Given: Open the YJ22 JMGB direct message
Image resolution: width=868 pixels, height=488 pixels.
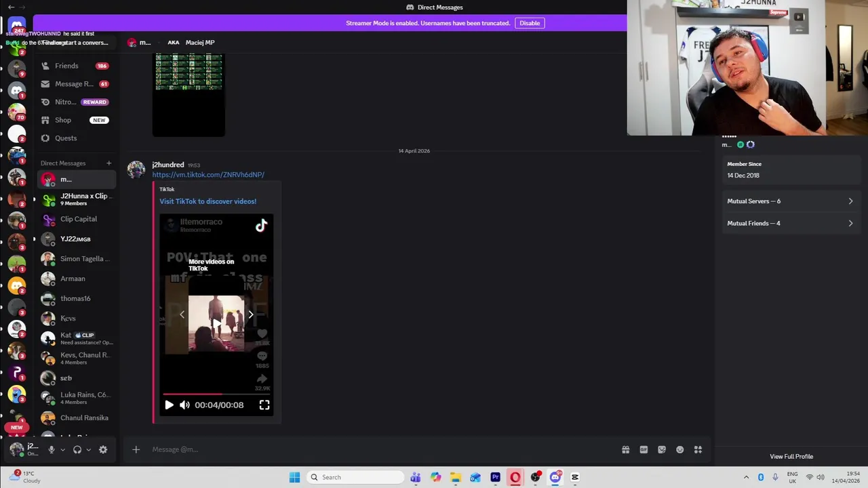Looking at the screenshot, I should coord(76,239).
